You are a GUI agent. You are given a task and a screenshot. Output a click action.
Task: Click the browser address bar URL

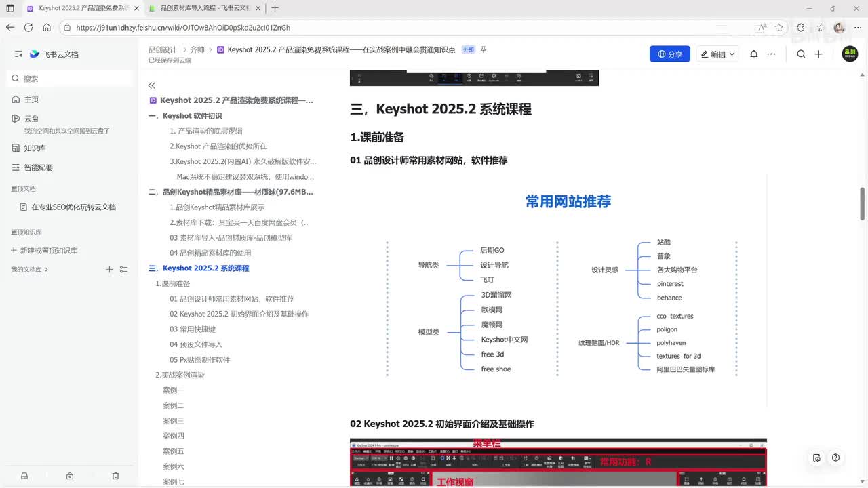click(x=183, y=28)
